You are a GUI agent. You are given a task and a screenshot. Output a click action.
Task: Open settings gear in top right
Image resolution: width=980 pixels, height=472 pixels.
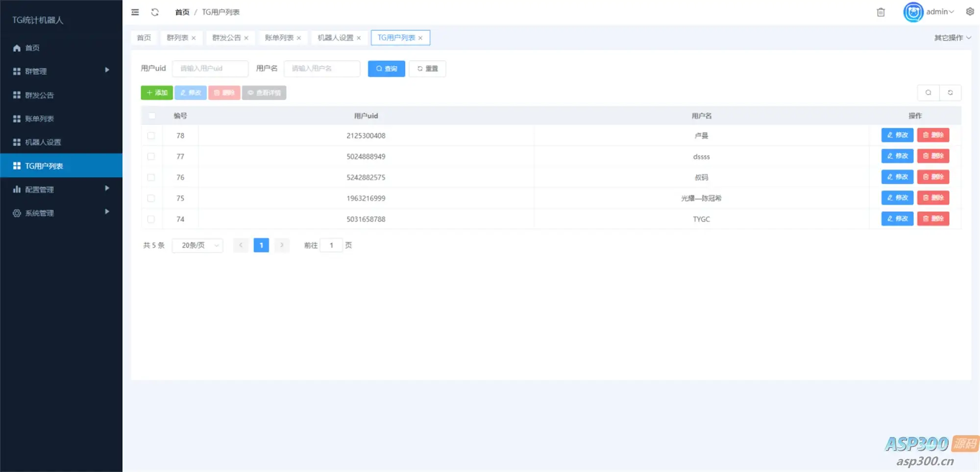click(x=970, y=12)
